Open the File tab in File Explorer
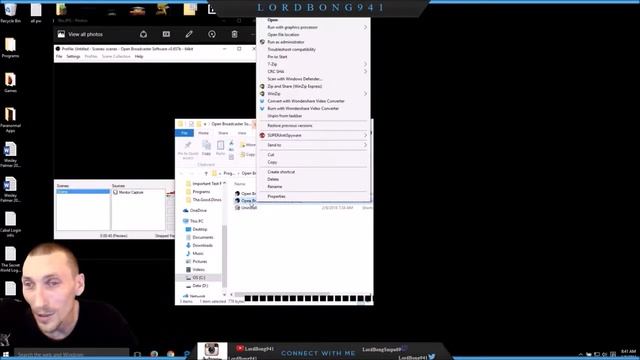 pos(184,133)
